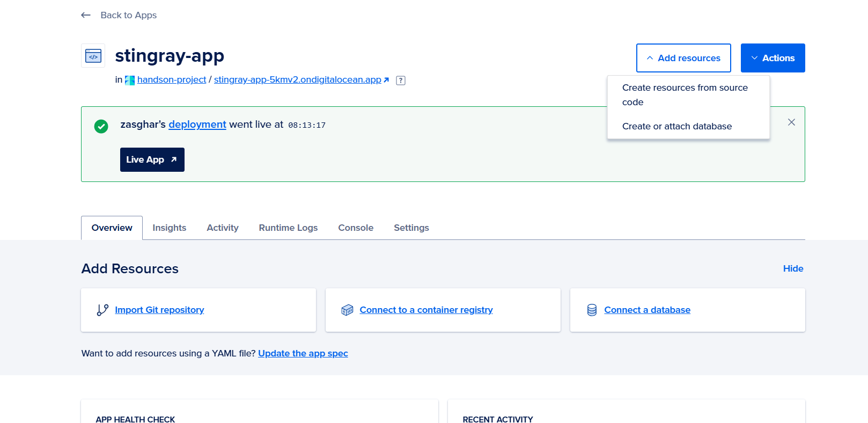Click Import Git repository link
The image size is (868, 423).
pyautogui.click(x=159, y=310)
